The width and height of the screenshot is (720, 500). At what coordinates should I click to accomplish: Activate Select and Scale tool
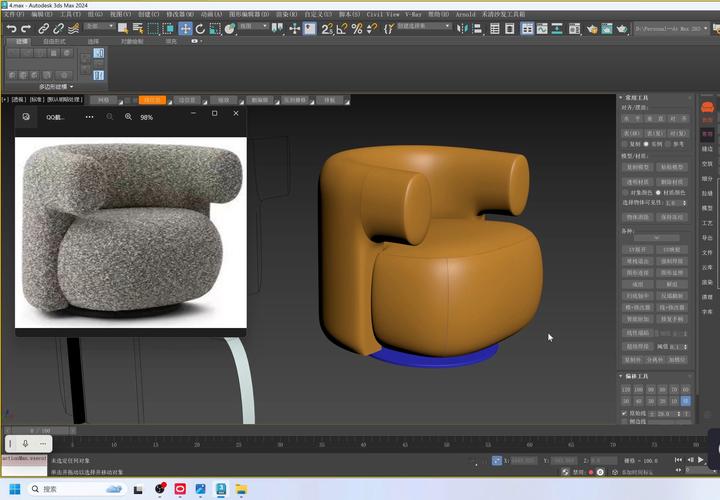coord(215,29)
